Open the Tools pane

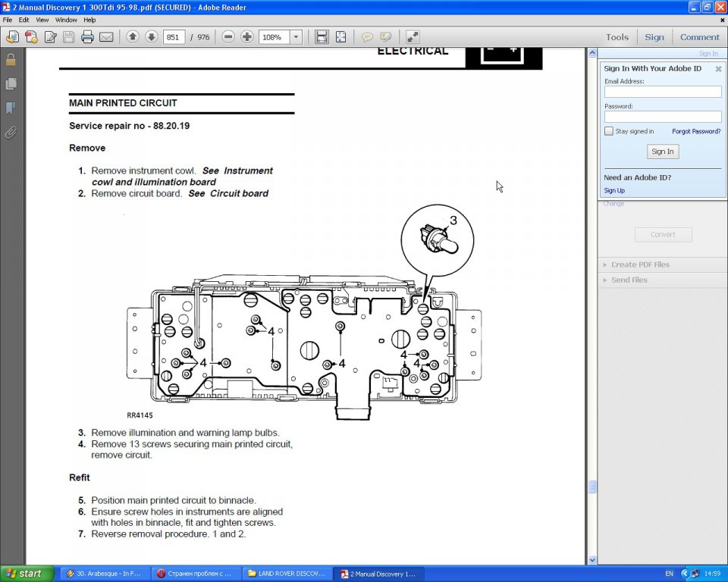[x=617, y=37]
